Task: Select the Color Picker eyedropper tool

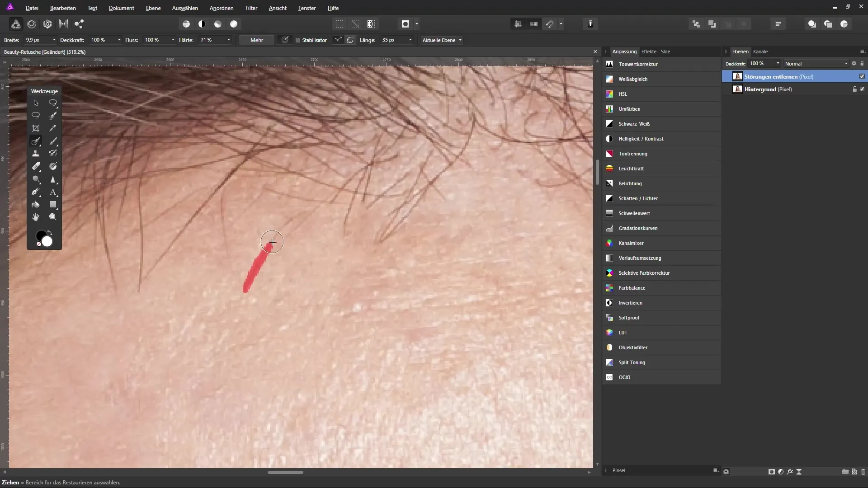Action: (x=53, y=128)
